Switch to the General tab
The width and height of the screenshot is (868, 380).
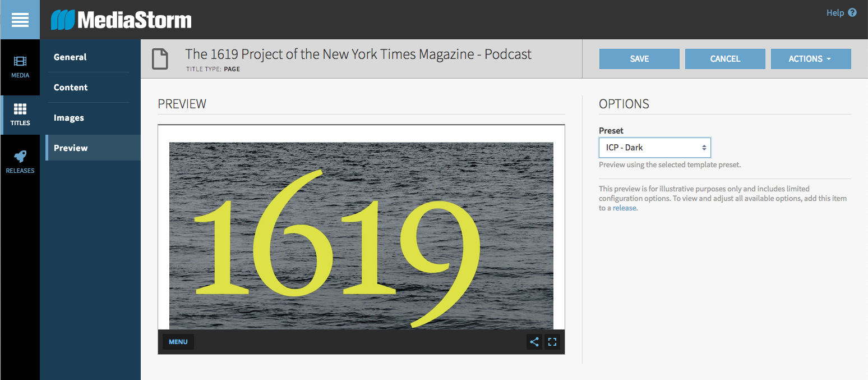tap(70, 57)
